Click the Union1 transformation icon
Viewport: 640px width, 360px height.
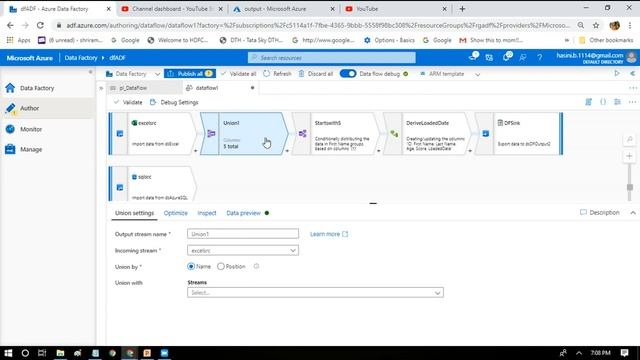pyautogui.click(x=211, y=133)
